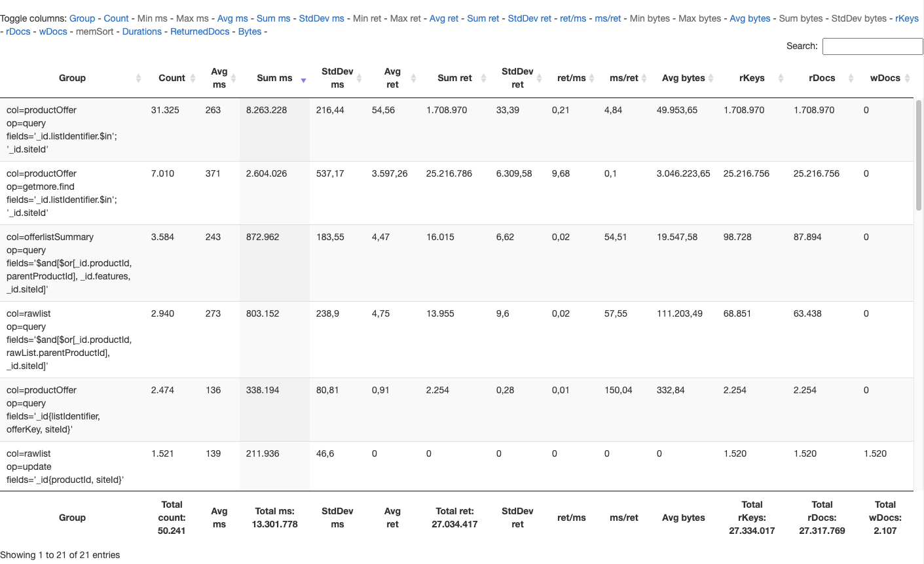Toggle the Avg bytes column link
Screen dimensions: 924x564
750,18
